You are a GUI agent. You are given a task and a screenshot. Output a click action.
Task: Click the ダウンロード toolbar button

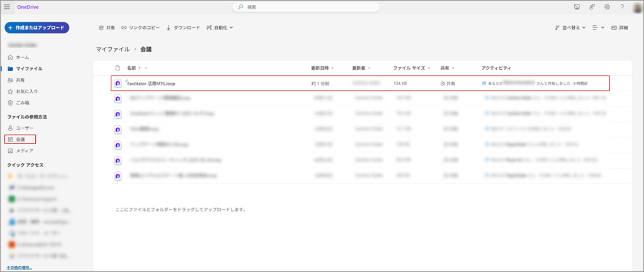(x=183, y=28)
